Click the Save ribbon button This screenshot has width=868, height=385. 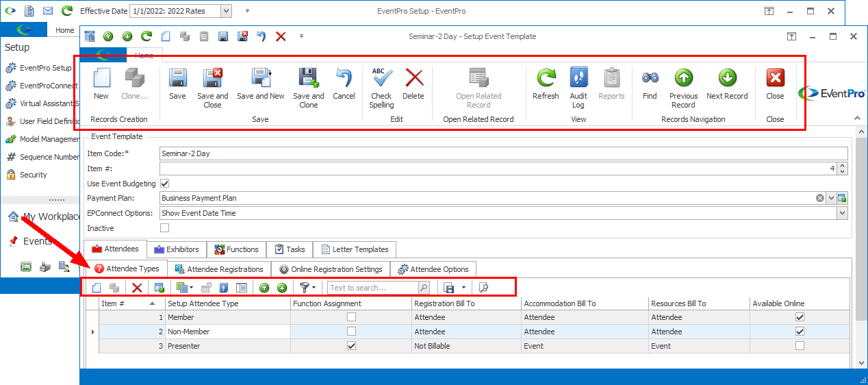pos(177,84)
